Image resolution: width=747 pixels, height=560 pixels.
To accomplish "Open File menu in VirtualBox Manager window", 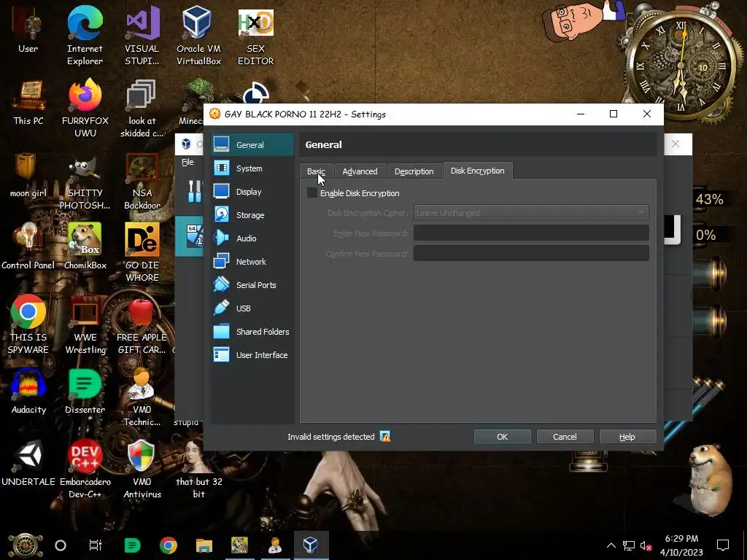I will (187, 162).
